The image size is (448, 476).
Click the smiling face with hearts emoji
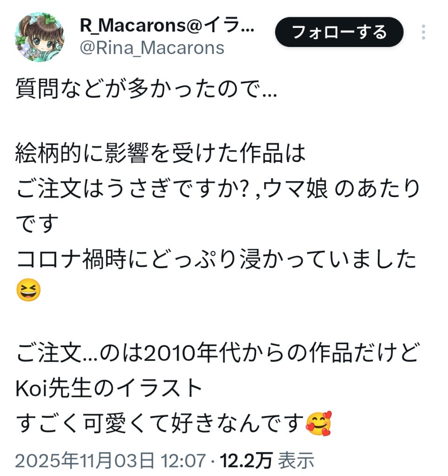[319, 423]
